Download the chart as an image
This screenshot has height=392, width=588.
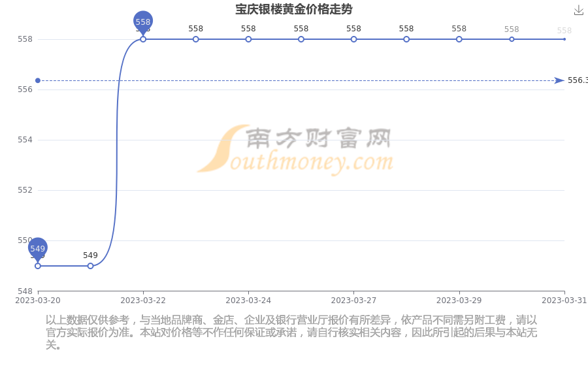[579, 10]
